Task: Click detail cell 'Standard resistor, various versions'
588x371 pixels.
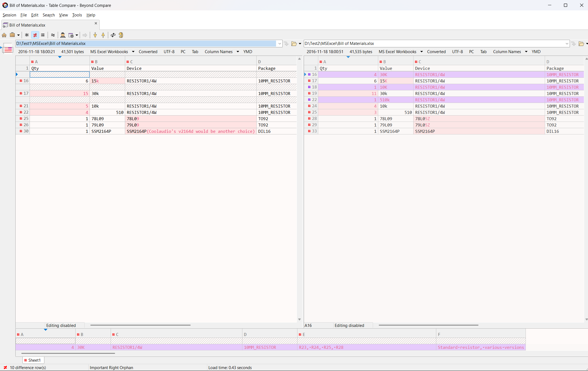Action: click(x=481, y=347)
